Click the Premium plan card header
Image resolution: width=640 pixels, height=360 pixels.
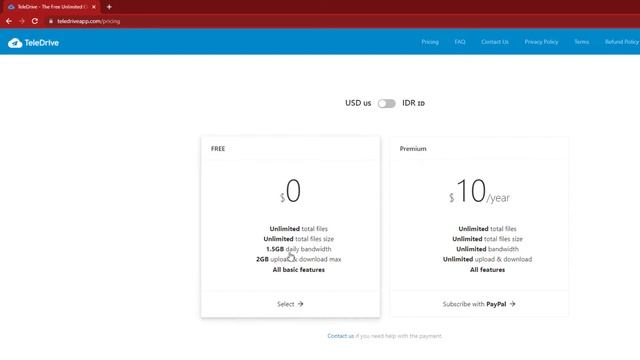click(x=479, y=149)
